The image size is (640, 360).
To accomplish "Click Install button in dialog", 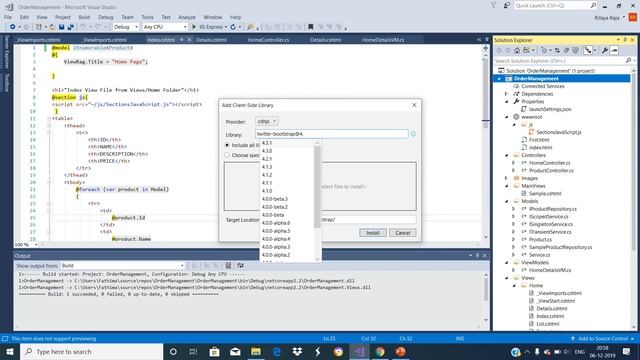I will (373, 233).
